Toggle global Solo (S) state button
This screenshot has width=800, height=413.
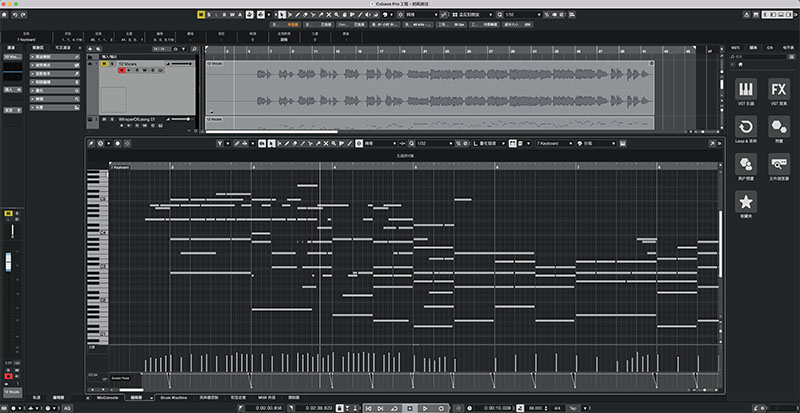tap(208, 15)
